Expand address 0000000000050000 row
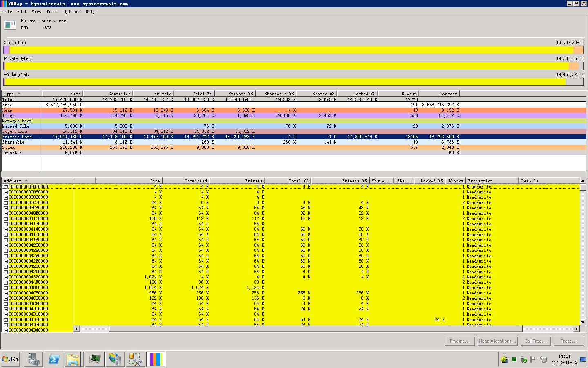The width and height of the screenshot is (588, 368). click(x=6, y=187)
